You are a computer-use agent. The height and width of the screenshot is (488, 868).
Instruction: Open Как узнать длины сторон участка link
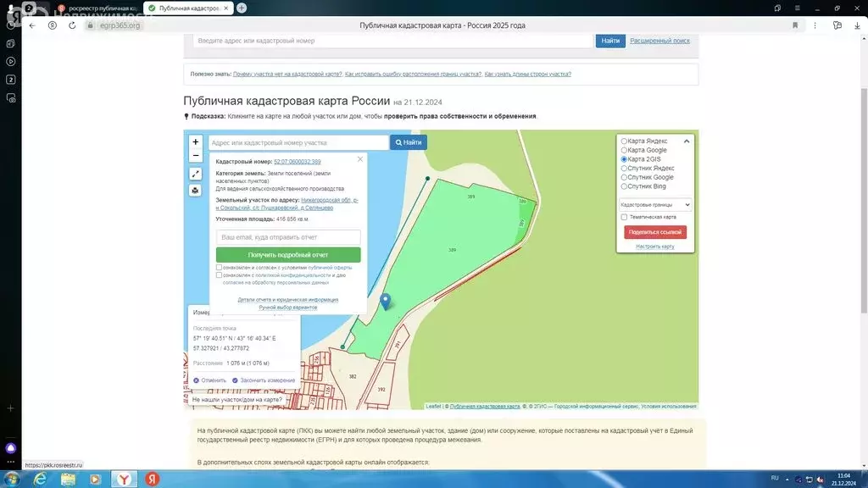tap(527, 74)
